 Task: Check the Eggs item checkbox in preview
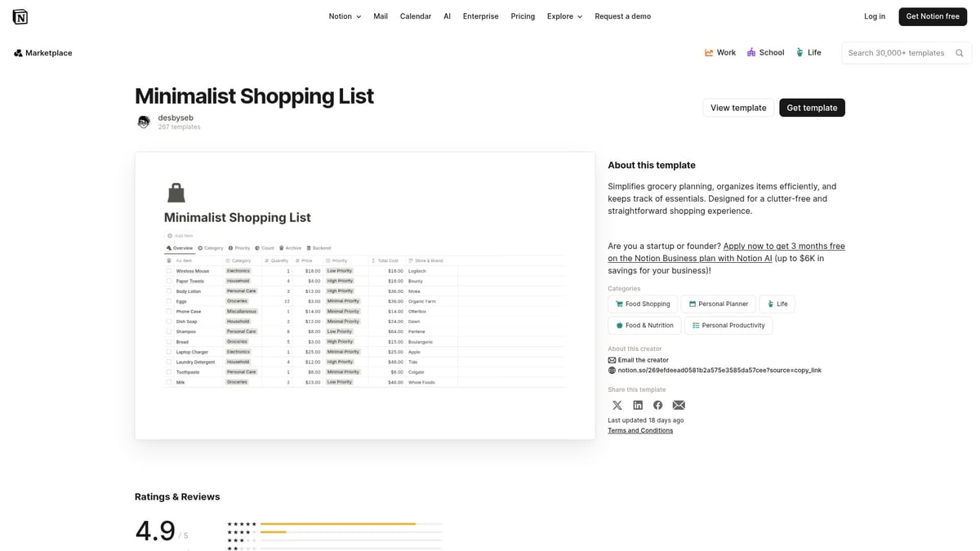pyautogui.click(x=168, y=301)
